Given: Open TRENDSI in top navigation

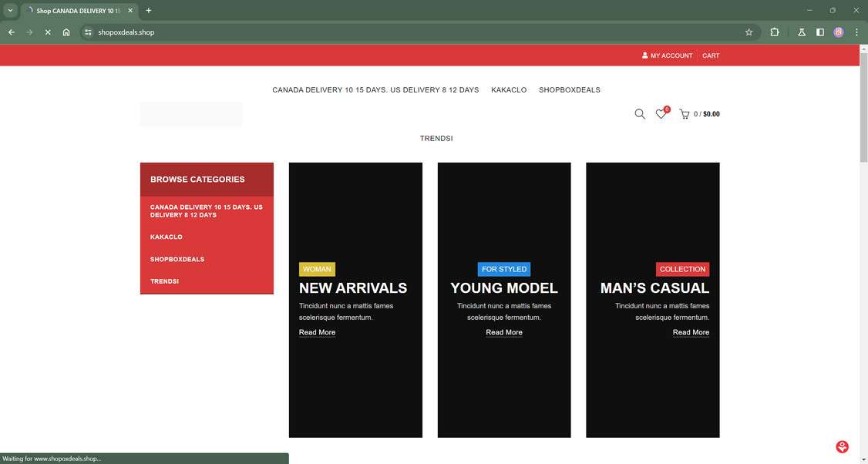Looking at the screenshot, I should (436, 139).
